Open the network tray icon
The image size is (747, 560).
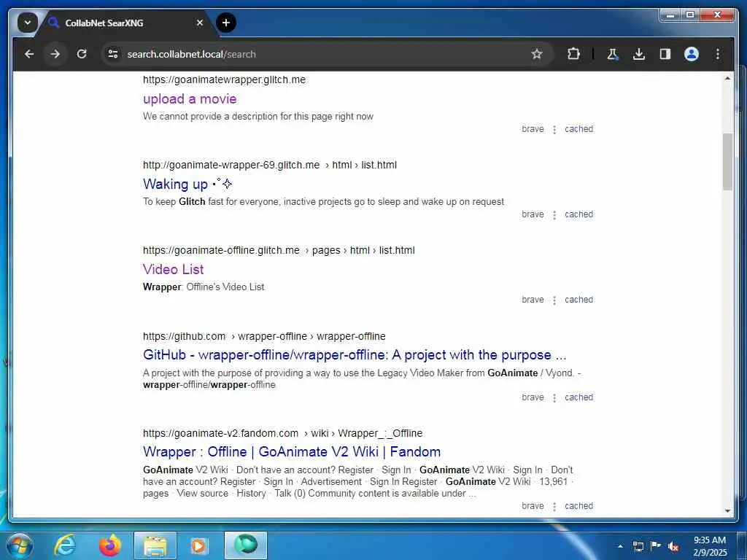coord(638,546)
